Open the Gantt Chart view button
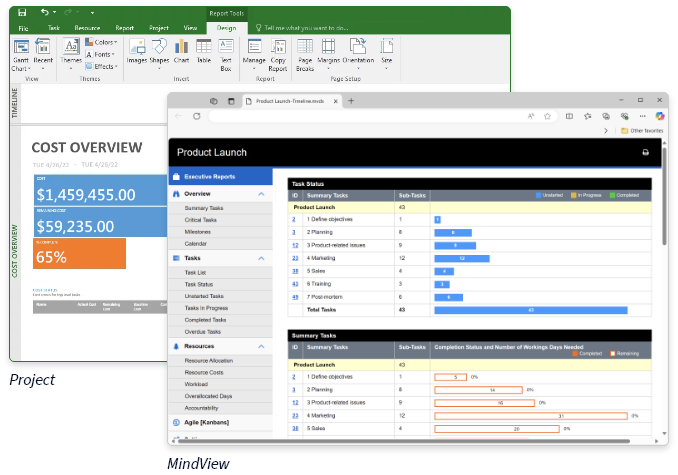This screenshot has height=475, width=678. [21, 55]
